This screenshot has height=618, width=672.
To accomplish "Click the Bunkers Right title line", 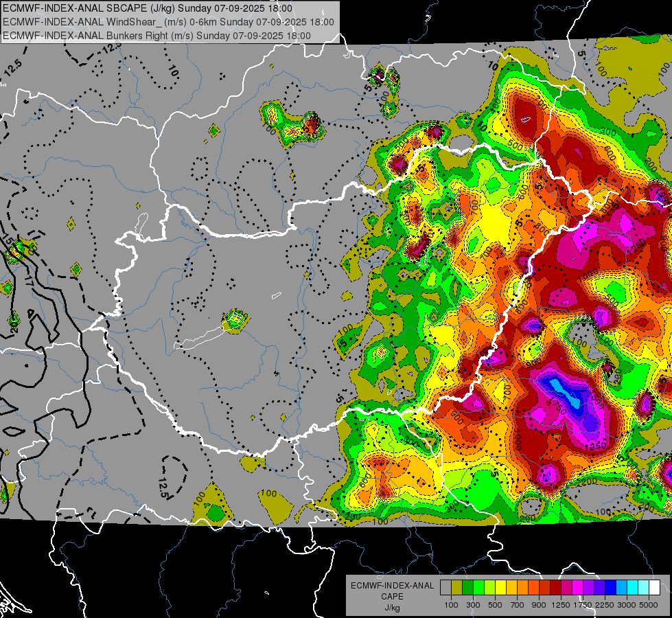I will tap(157, 36).
